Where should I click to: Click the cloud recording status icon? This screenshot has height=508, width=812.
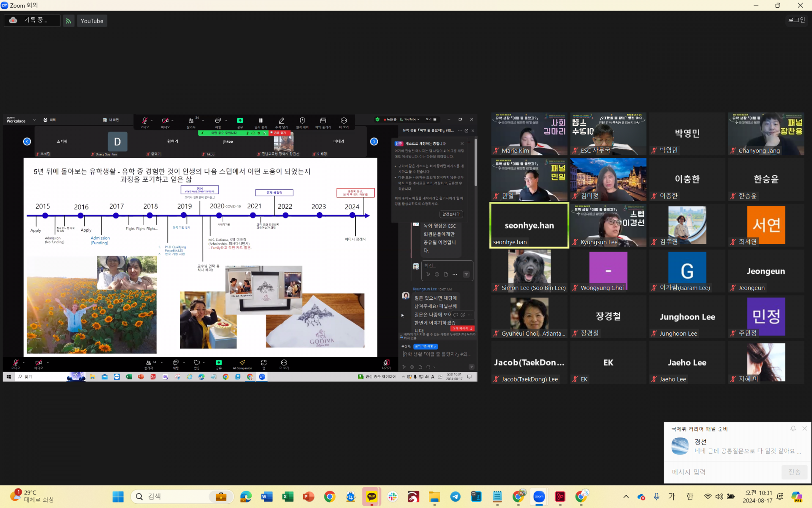pyautogui.click(x=13, y=20)
